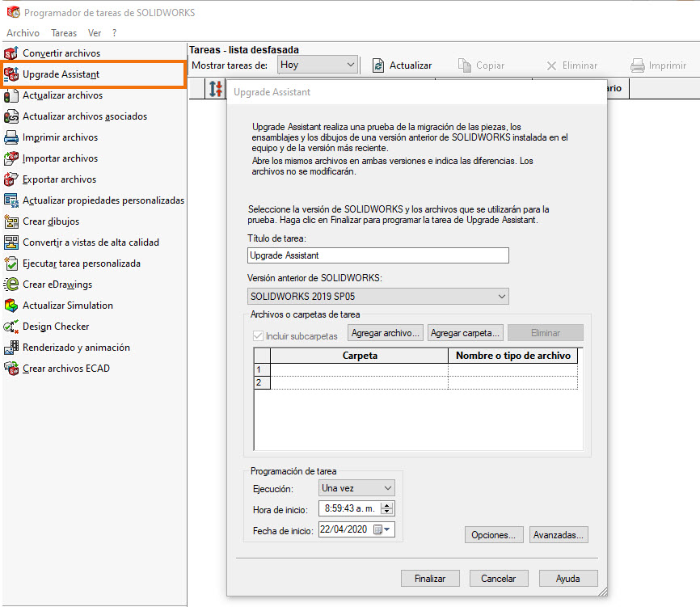The image size is (700, 607).
Task: Click the Actualizar toolbar refresh icon
Action: pos(378,65)
